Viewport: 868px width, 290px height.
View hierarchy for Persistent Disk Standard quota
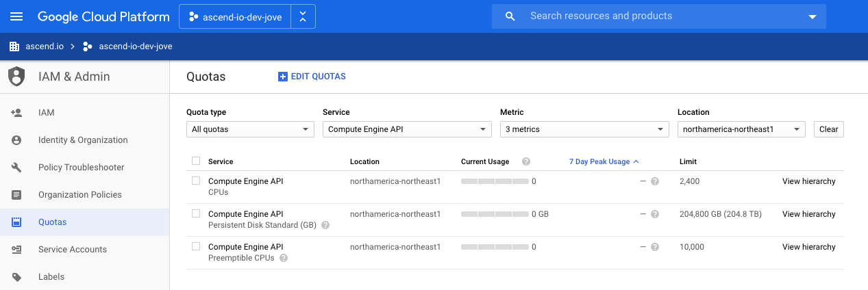(x=809, y=214)
